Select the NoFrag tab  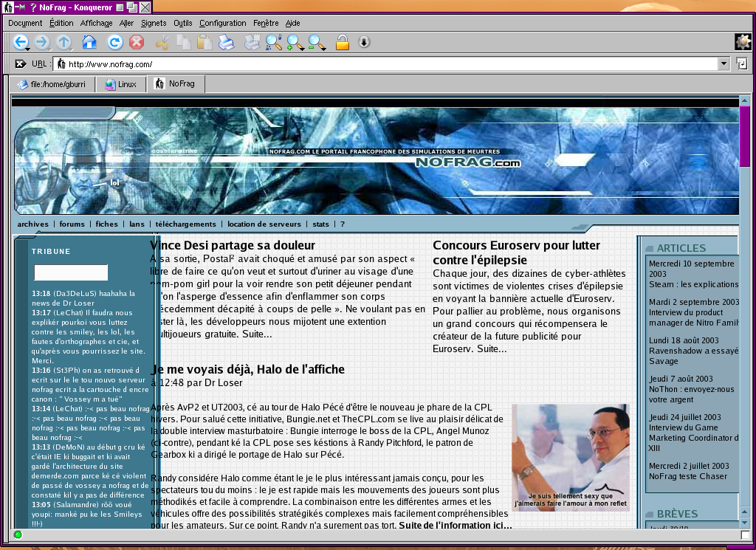coord(176,84)
